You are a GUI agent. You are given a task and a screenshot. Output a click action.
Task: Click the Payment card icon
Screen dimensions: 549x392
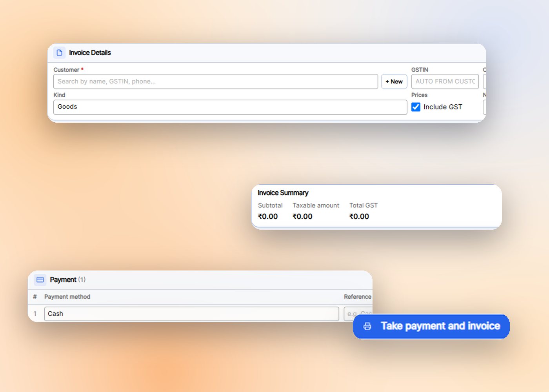(x=40, y=279)
